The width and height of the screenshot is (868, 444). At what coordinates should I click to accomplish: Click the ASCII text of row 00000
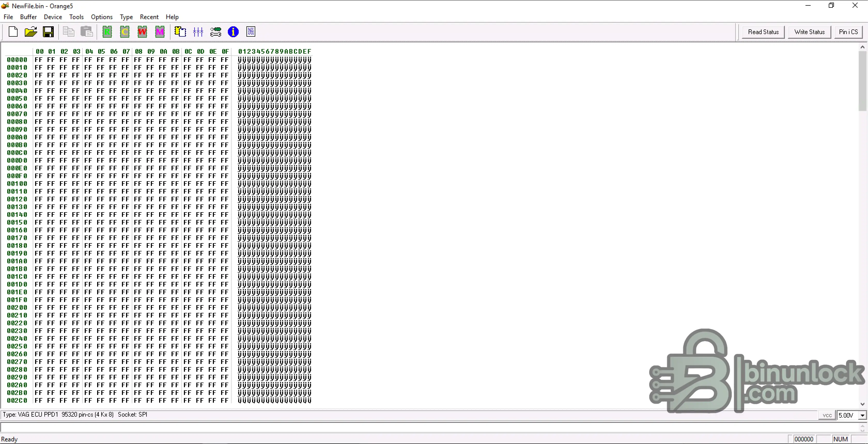[275, 60]
